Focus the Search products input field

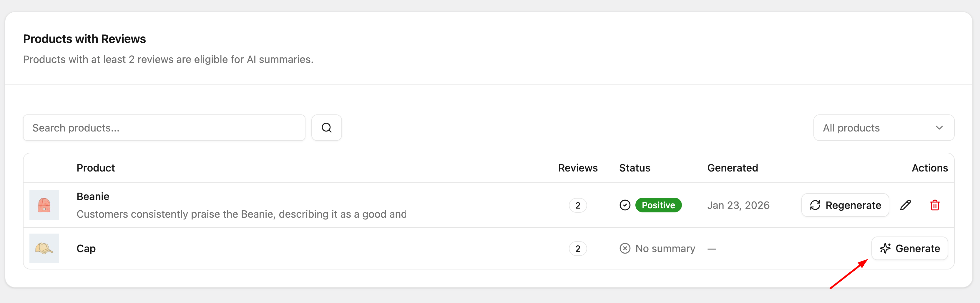(x=164, y=128)
